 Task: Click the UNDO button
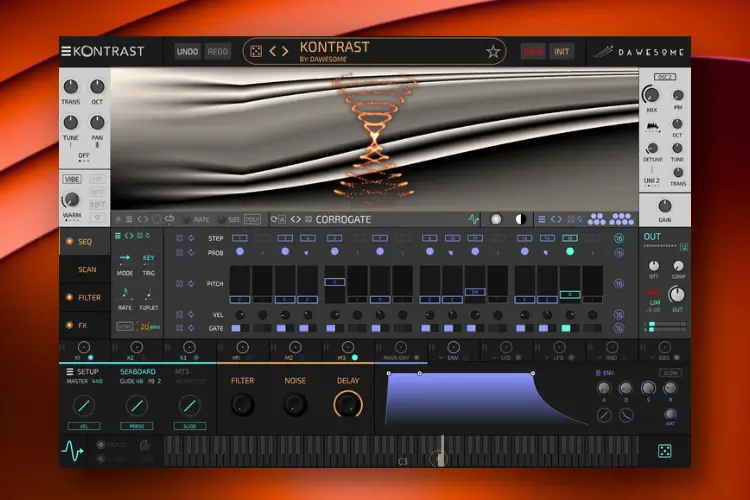point(187,51)
